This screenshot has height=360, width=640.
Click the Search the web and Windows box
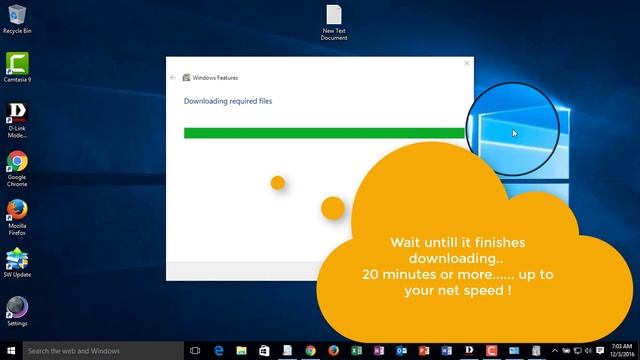103,351
